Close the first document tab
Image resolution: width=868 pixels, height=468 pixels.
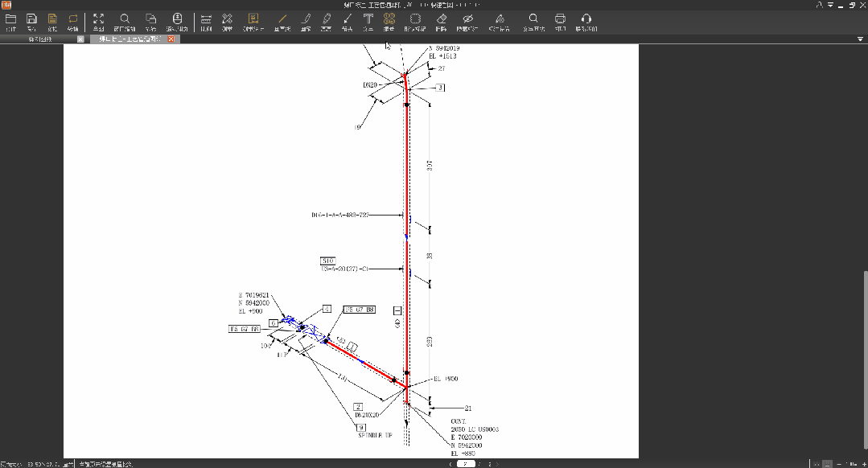[x=80, y=39]
